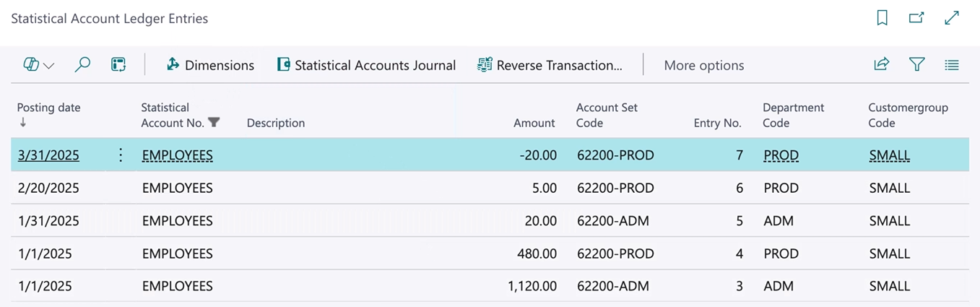Screen dimensions: 980x307
Task: Select amount 1,120.00 cell
Action: point(532,286)
